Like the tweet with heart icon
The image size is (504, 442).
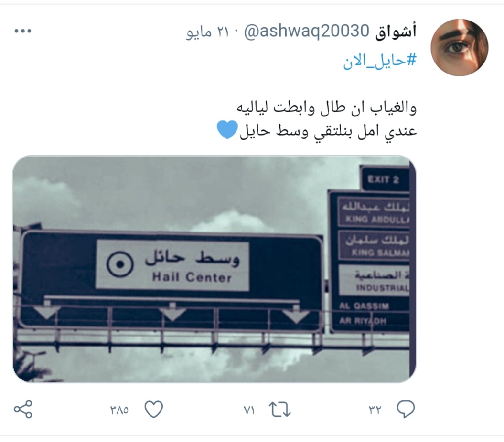[x=154, y=409]
